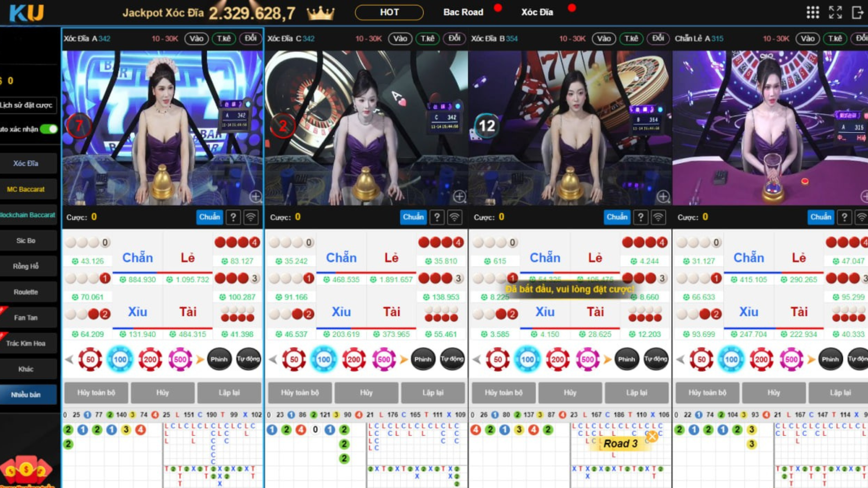Select the 500 chip in Xóc Đĩa A
This screenshot has height=488, width=868.
pyautogui.click(x=180, y=359)
